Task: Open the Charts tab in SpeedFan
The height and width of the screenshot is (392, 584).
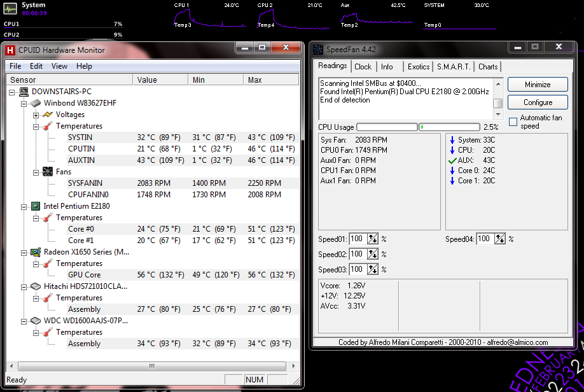Action: 488,67
